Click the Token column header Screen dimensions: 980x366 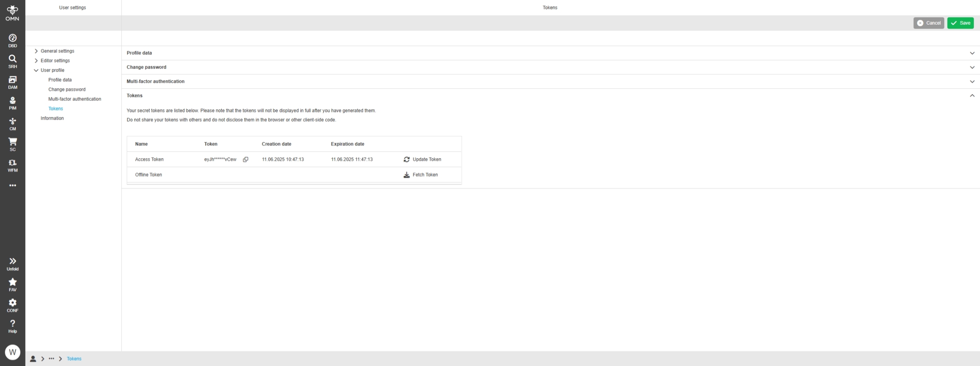coord(211,144)
